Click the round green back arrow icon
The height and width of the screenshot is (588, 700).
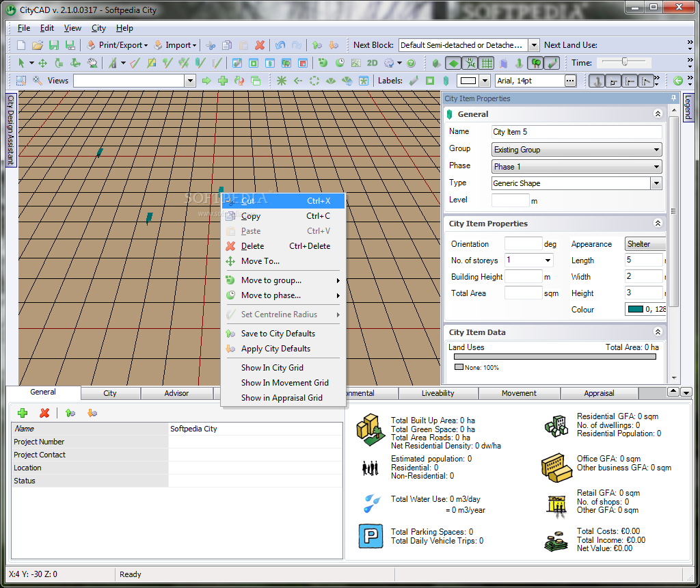pos(677,81)
